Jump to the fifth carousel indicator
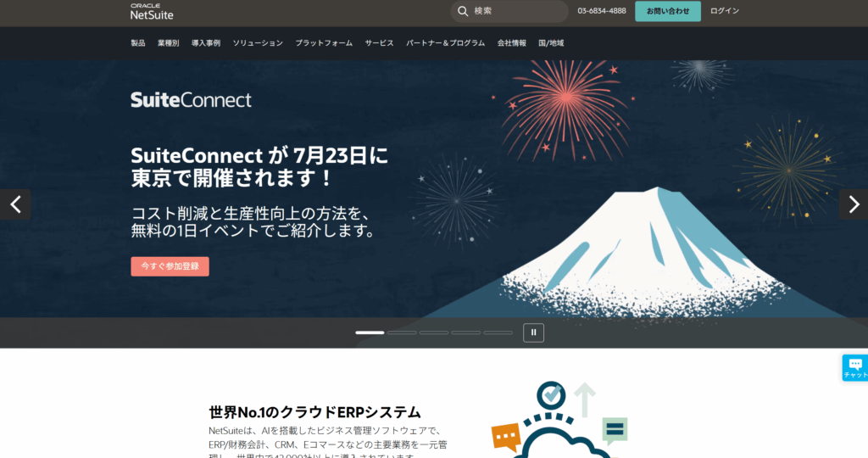This screenshot has width=868, height=458. click(498, 332)
